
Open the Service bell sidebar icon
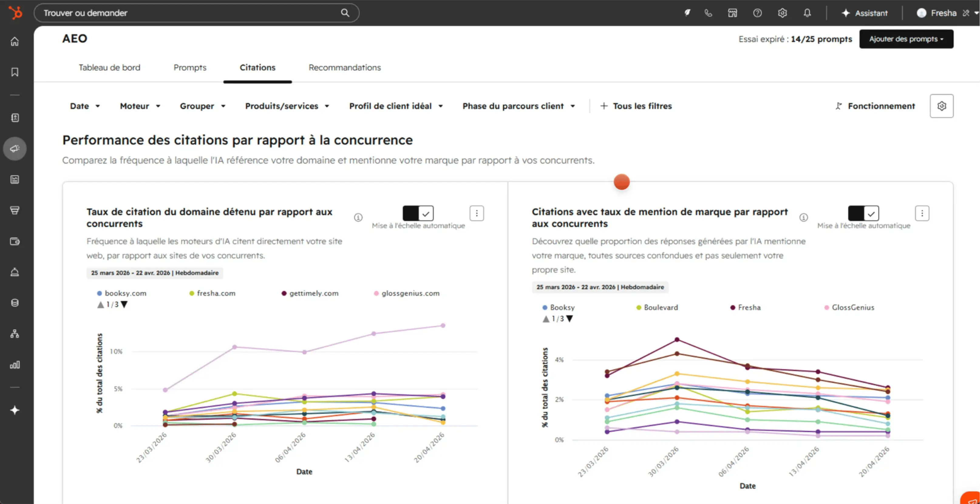(15, 272)
